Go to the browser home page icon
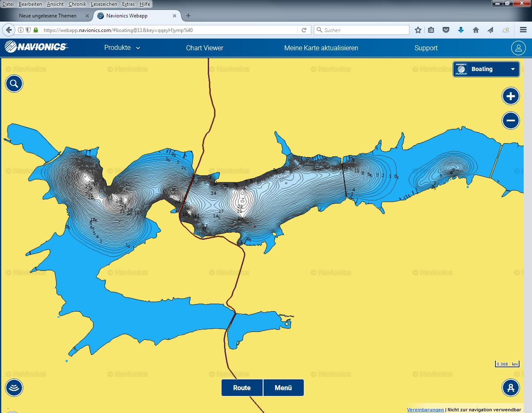Screen dimensions: 532x413 (476, 30)
